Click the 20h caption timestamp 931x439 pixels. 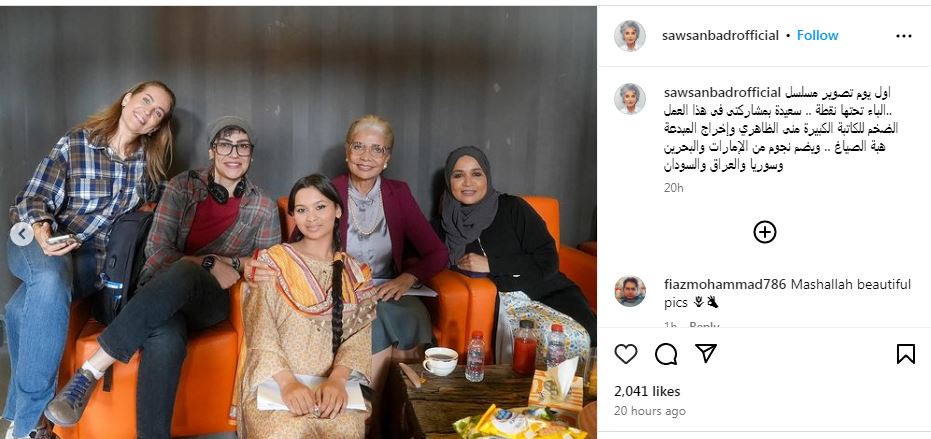point(673,188)
